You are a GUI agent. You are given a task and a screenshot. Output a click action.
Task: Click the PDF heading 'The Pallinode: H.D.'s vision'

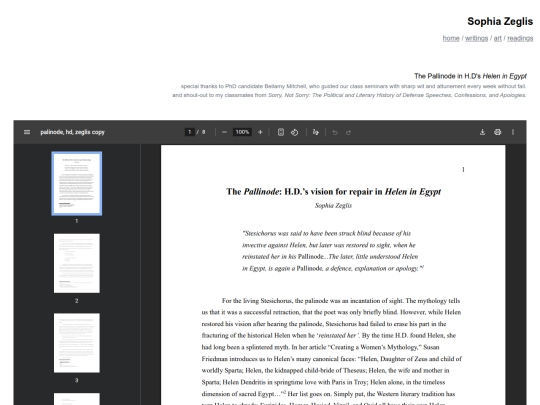pos(333,191)
